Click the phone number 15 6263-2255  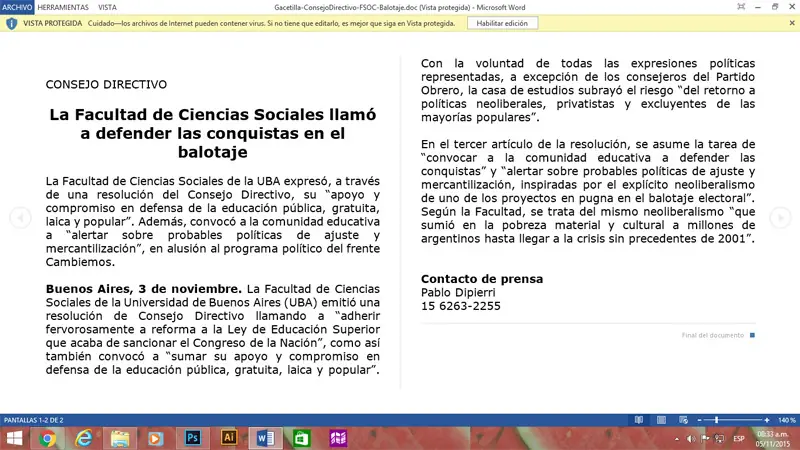460,306
